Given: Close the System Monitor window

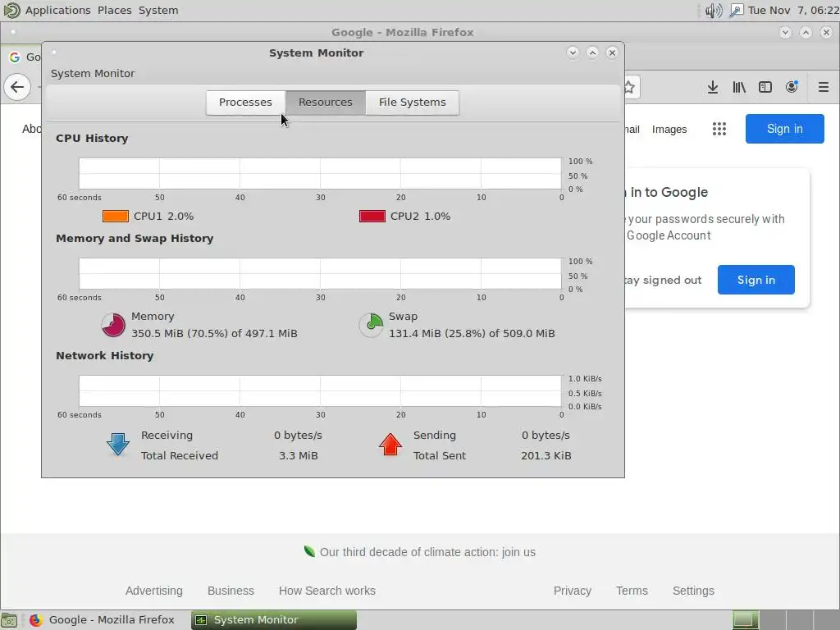Looking at the screenshot, I should (x=612, y=52).
